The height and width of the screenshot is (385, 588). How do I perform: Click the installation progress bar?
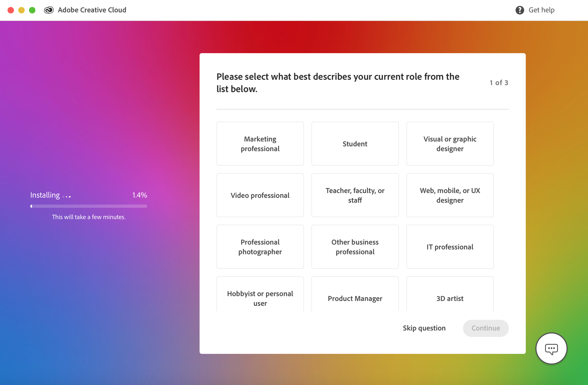pos(89,206)
